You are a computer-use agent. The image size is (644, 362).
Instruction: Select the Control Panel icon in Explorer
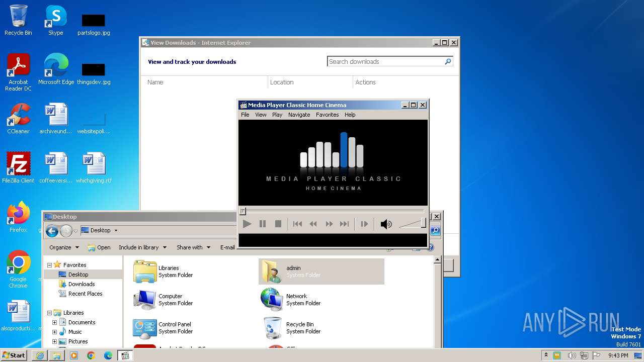[145, 328]
